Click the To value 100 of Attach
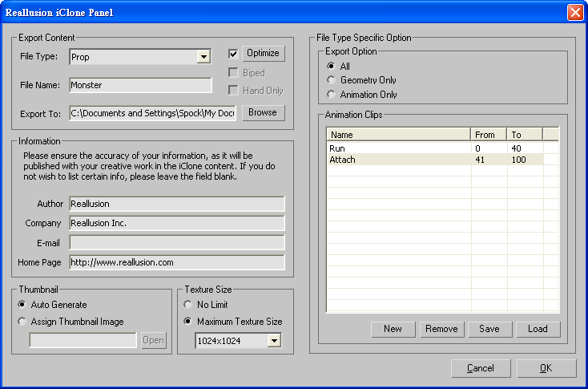The image size is (588, 389). point(518,160)
